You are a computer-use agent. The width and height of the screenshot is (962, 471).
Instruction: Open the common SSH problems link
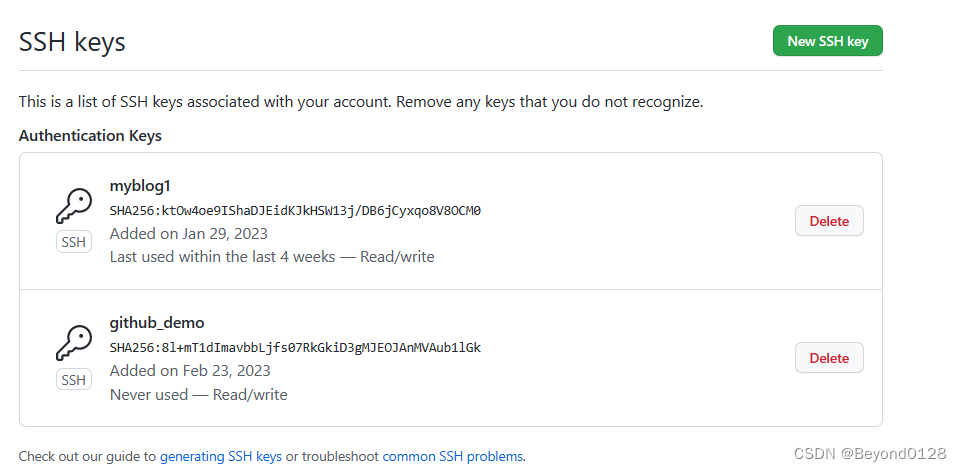(452, 456)
